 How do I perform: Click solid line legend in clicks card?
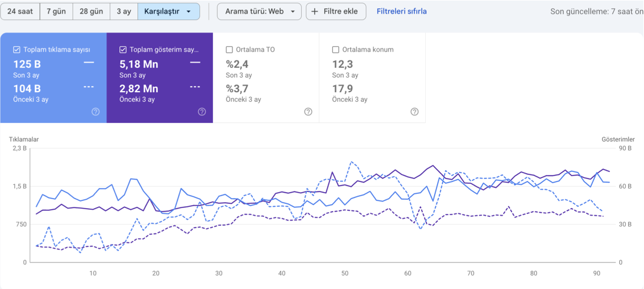pyautogui.click(x=89, y=61)
